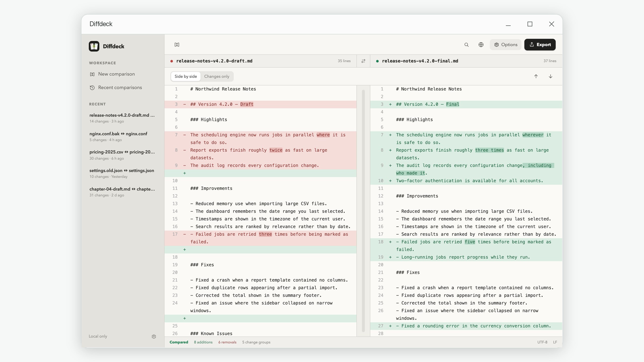Click left file name release-notes-v4.2.0-draft.md

pos(214,61)
